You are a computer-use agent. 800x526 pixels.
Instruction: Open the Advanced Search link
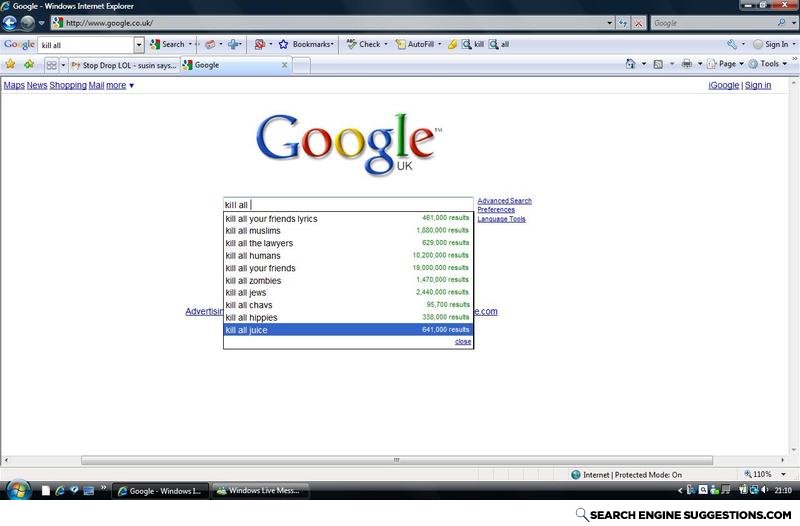(505, 201)
